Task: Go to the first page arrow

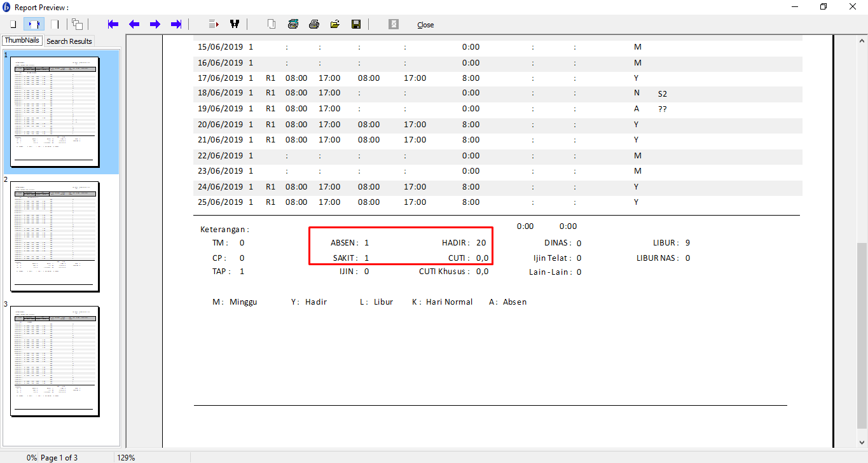Action: pyautogui.click(x=113, y=24)
